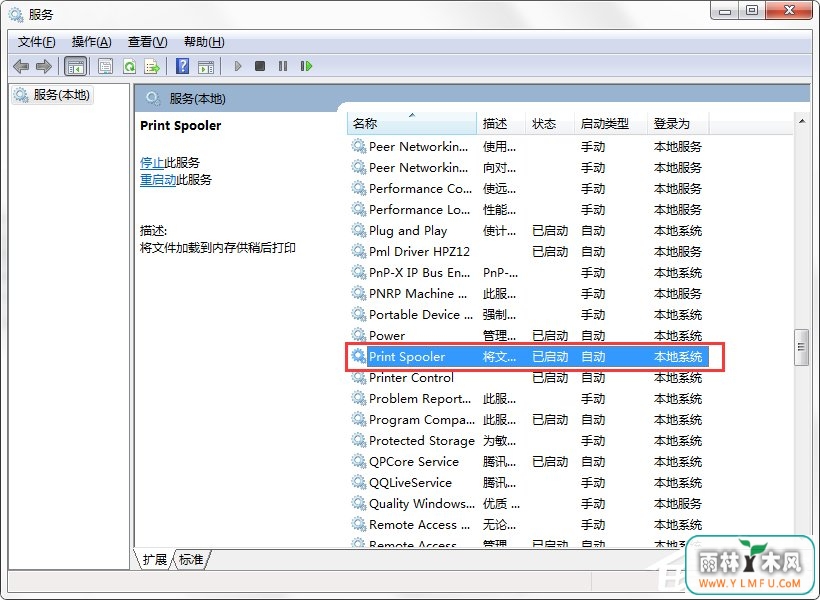The height and width of the screenshot is (600, 820).
Task: Click the 重启动 link to restart service
Action: pyautogui.click(x=158, y=180)
